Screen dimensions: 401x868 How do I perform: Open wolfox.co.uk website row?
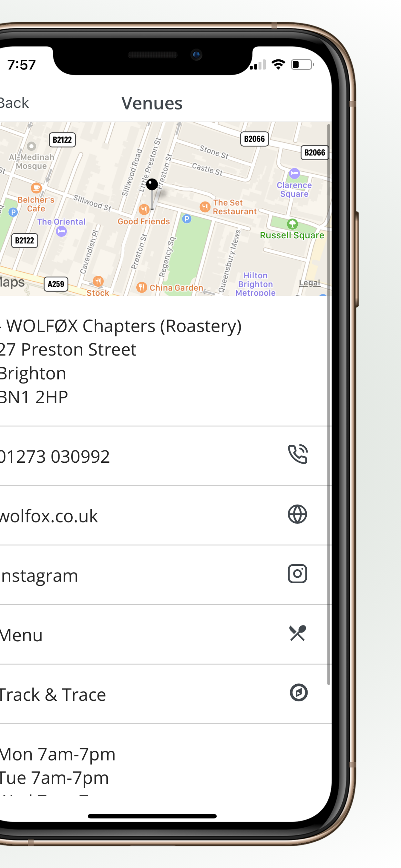coord(165,516)
